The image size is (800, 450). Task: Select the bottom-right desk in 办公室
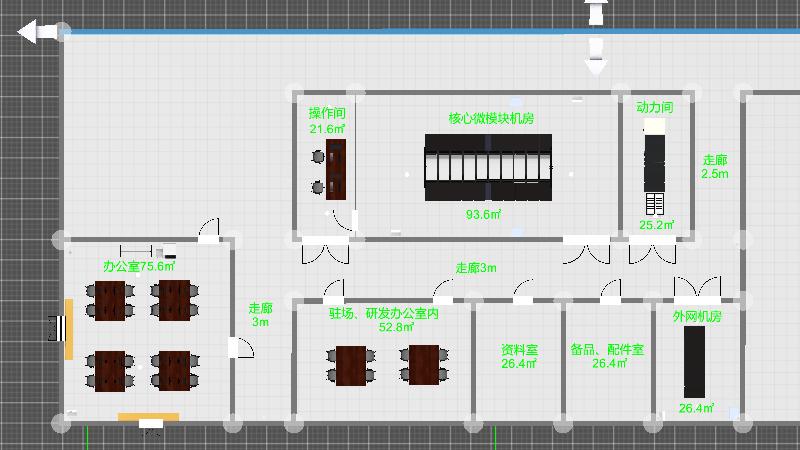[174, 371]
